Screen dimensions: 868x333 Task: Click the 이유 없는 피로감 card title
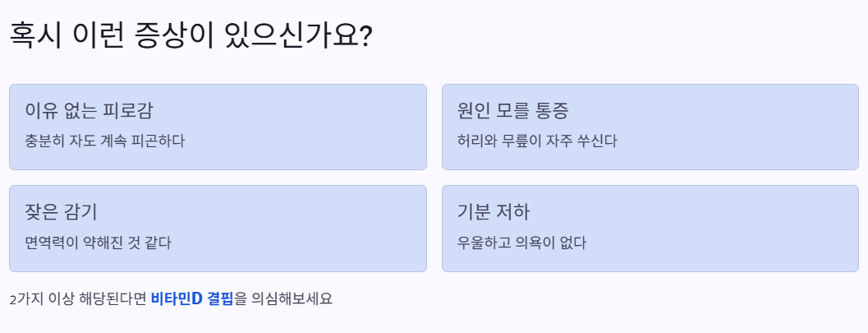(90, 111)
